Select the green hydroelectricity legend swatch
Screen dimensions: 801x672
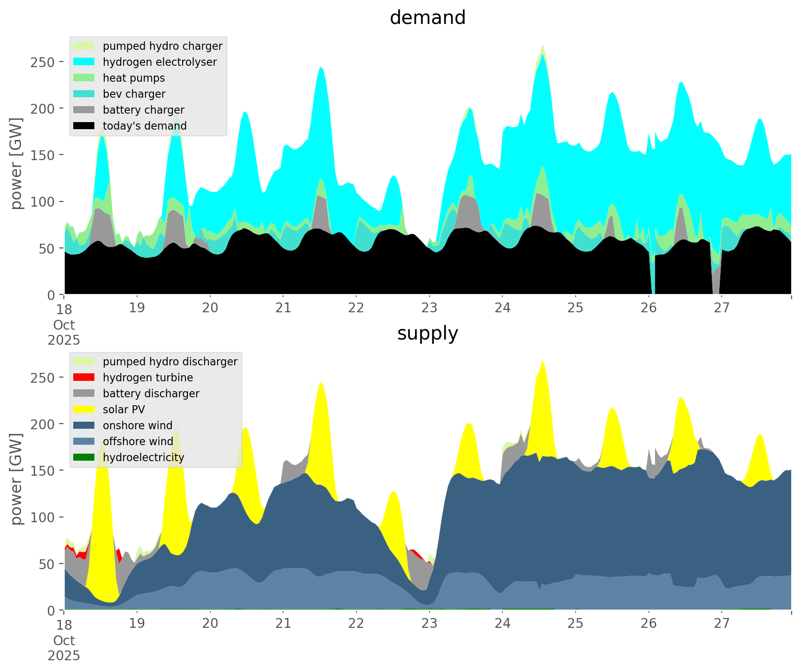click(85, 457)
